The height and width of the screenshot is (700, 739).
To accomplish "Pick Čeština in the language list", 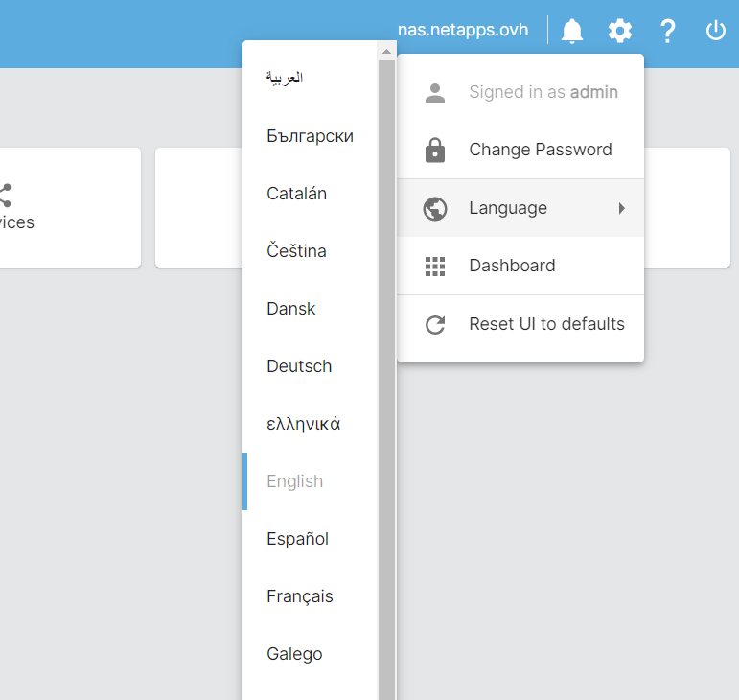I will coord(296,251).
